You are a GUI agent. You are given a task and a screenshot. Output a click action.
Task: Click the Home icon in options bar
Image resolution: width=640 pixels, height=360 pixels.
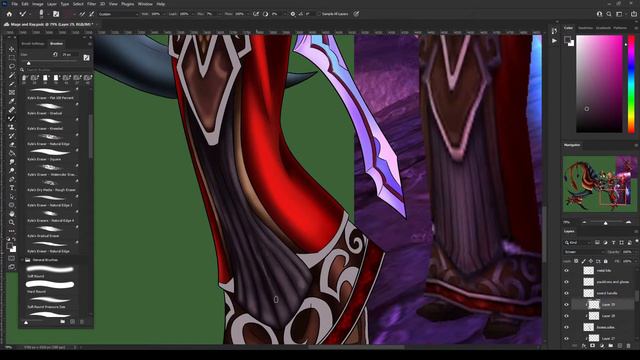[x=9, y=14]
